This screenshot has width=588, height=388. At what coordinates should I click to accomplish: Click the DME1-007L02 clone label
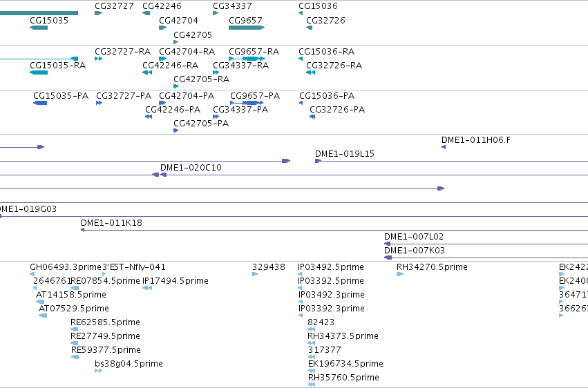414,237
